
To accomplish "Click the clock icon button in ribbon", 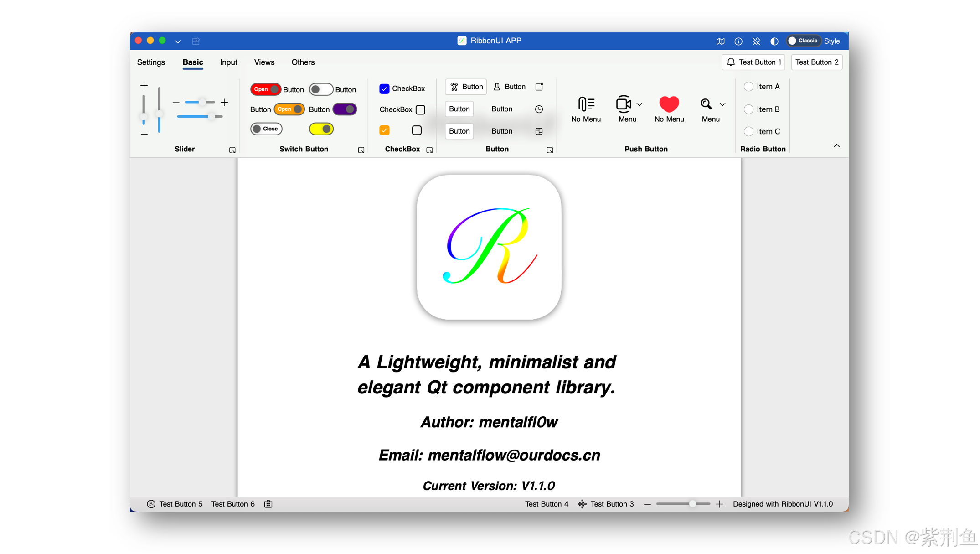I will 539,109.
